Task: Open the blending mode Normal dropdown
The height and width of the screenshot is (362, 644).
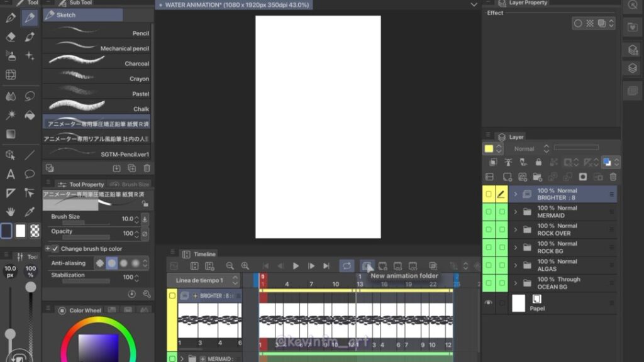Action: click(x=531, y=148)
